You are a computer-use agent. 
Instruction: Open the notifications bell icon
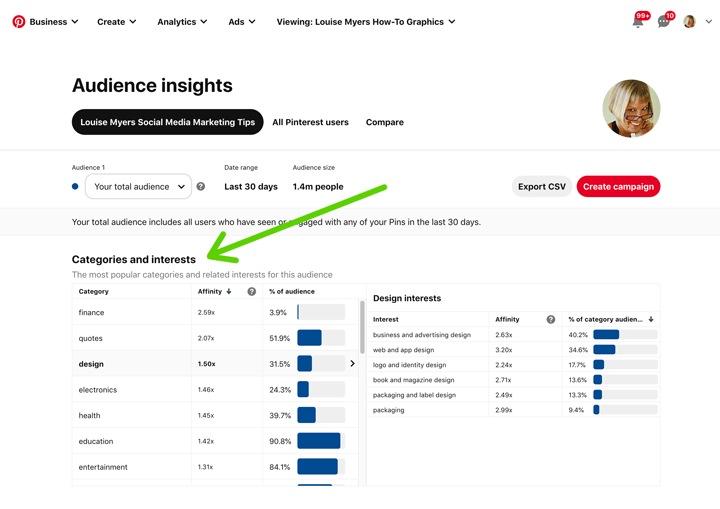pos(638,22)
